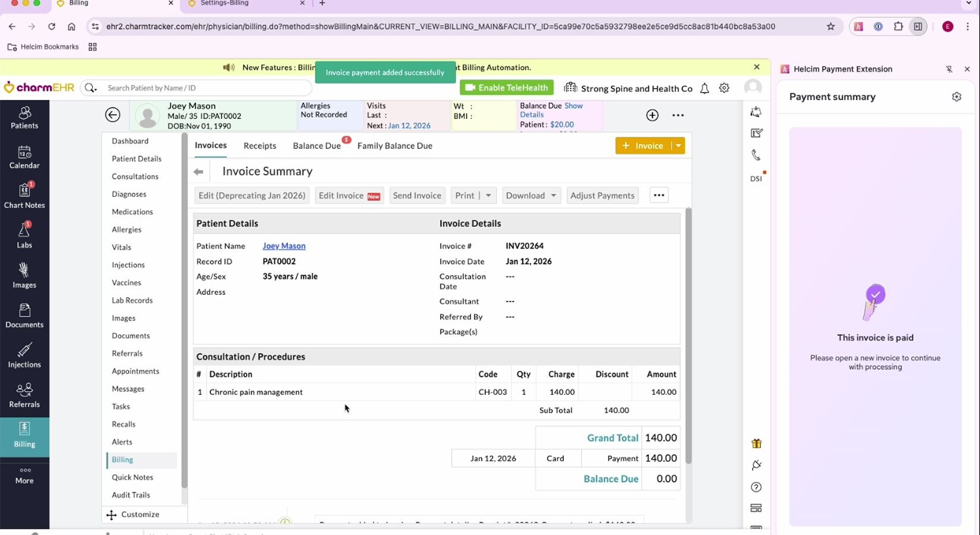Open the gift icon in right rail

coord(756,443)
